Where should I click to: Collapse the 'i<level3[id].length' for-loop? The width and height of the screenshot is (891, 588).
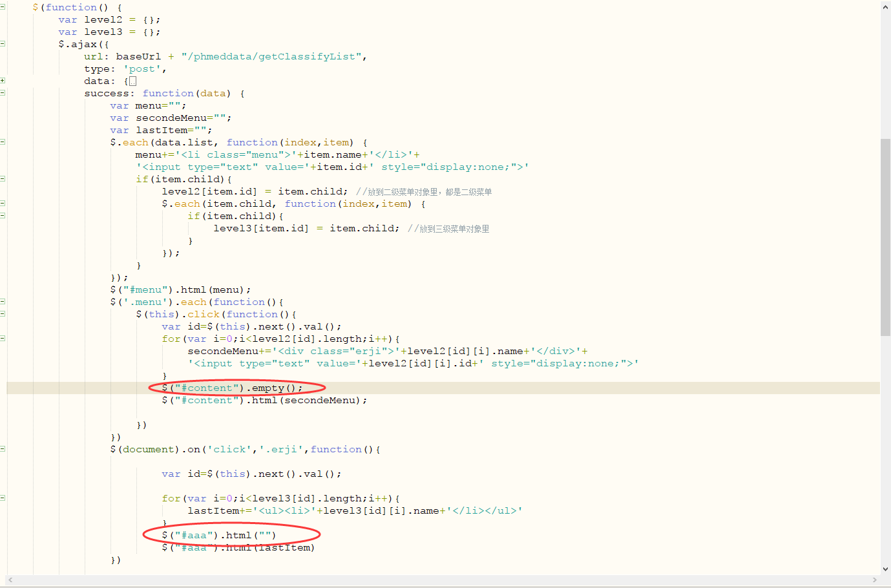coord(3,498)
